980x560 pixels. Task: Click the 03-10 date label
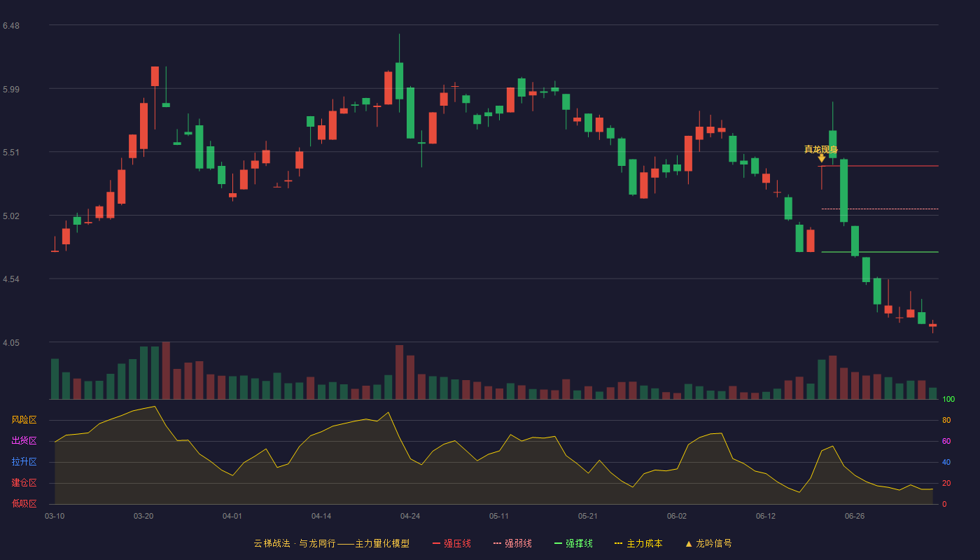(x=55, y=516)
